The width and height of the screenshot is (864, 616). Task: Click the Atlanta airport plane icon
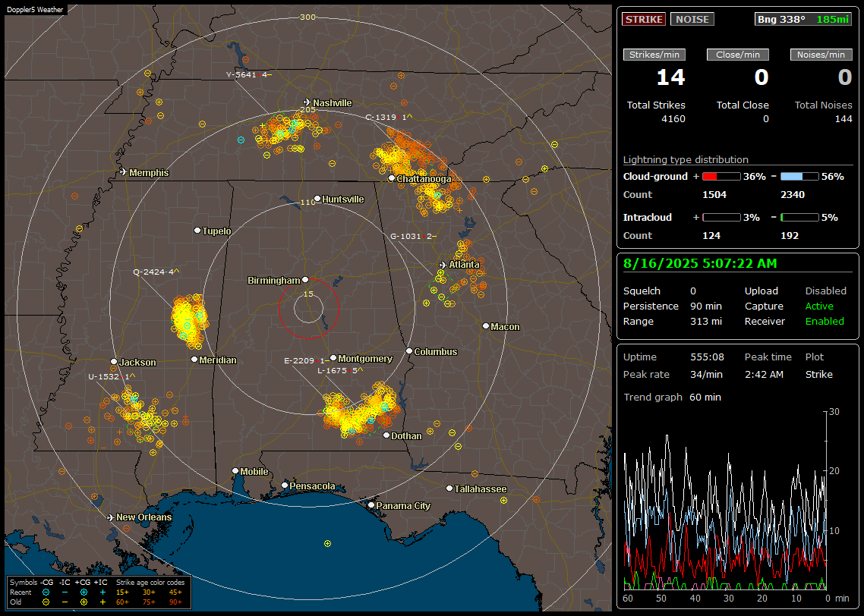click(x=443, y=265)
